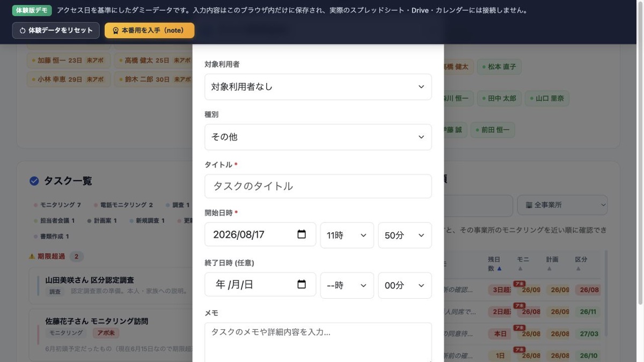Click the 27/03 区分 cell

[589, 334]
